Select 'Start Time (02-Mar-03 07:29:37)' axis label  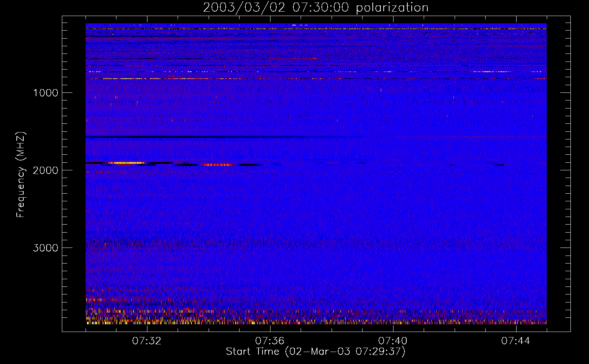[x=316, y=352]
